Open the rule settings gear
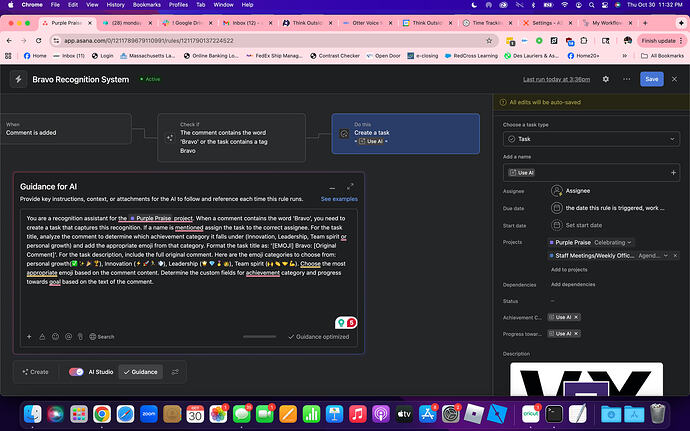Screen dimensions: 690x431 click(x=606, y=79)
